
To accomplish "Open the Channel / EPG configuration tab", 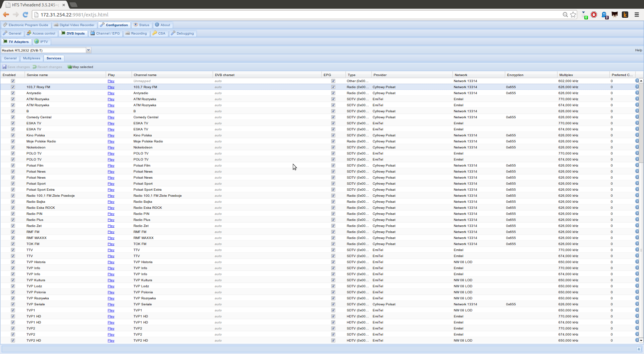I will pyautogui.click(x=105, y=33).
